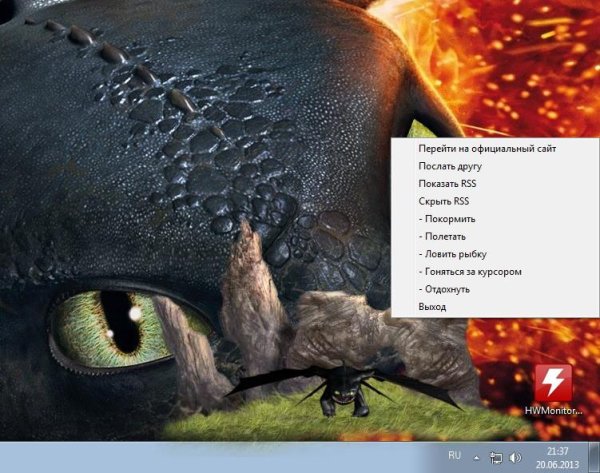Choose '- Полетать' menu option
Image resolution: width=600 pixels, height=473 pixels.
point(495,236)
